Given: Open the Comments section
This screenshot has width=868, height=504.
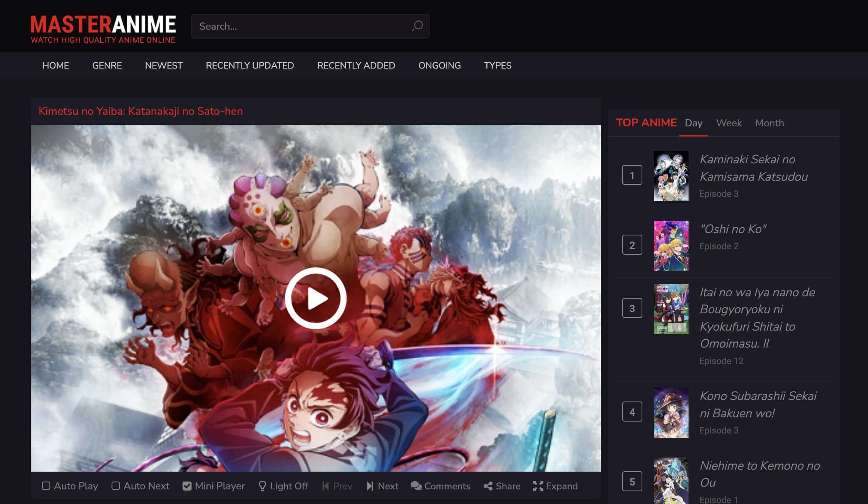Looking at the screenshot, I should (440, 486).
